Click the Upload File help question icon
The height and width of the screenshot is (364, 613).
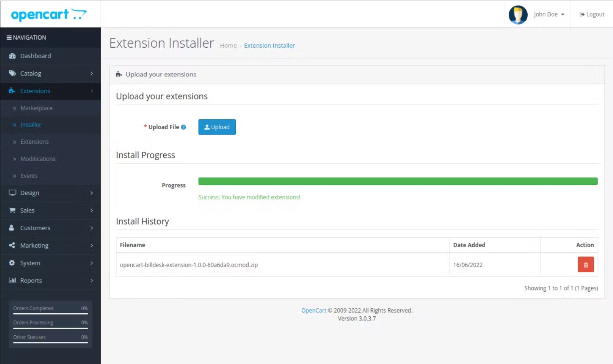[x=184, y=127]
